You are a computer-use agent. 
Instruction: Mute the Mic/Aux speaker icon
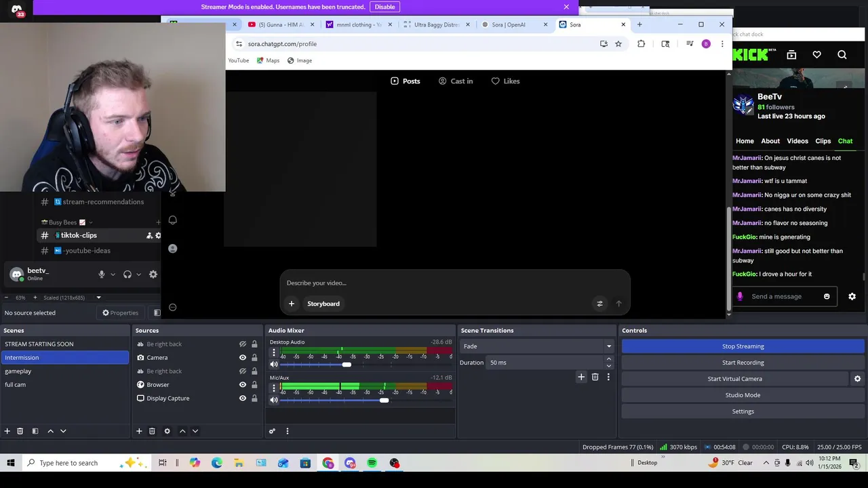tap(274, 400)
